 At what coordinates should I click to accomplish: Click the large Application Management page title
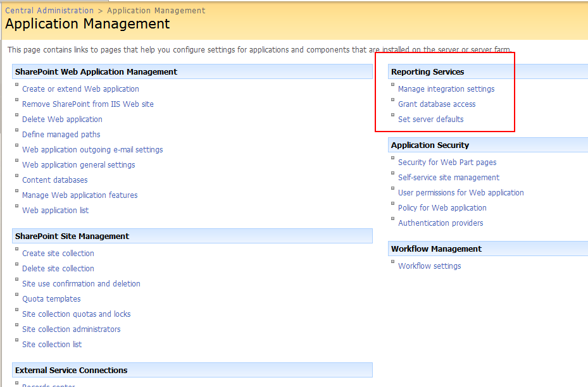[87, 24]
